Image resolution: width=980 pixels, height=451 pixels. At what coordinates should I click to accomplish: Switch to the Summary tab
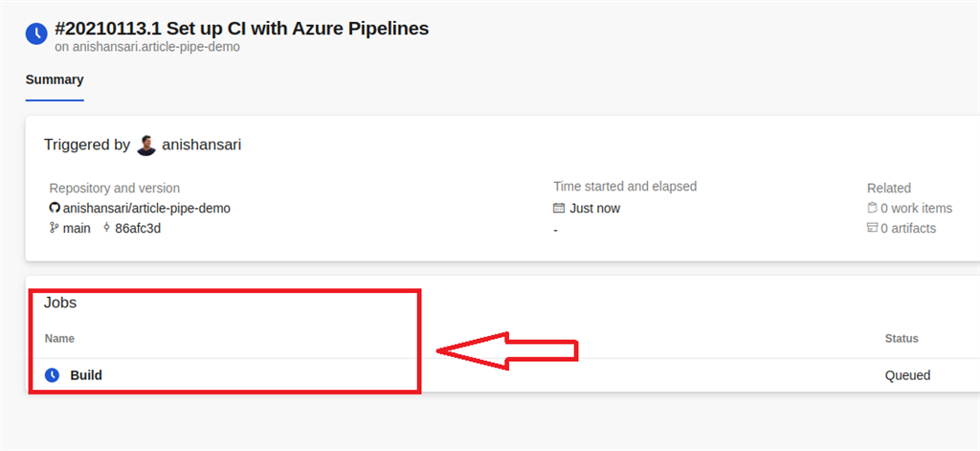coord(55,79)
